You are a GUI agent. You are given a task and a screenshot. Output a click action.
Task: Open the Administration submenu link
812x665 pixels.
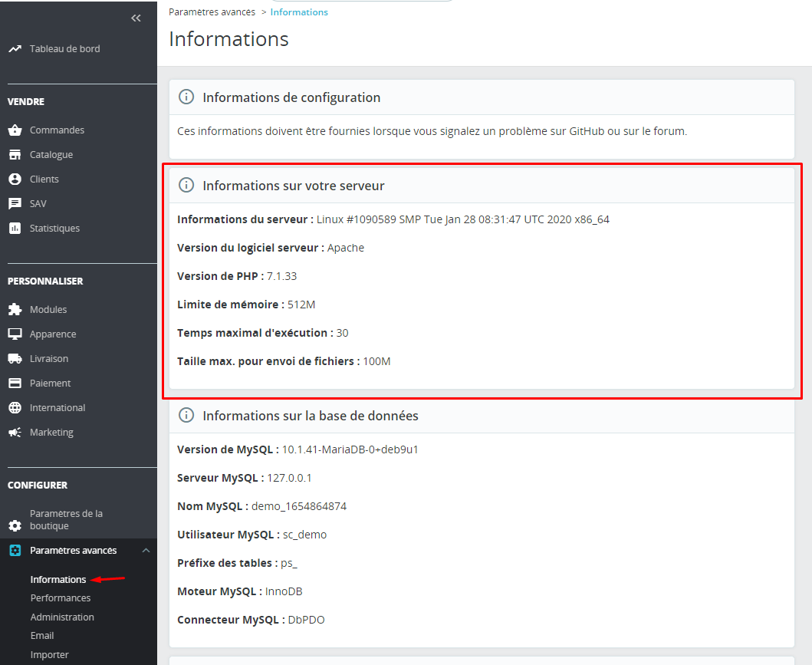[x=62, y=617]
